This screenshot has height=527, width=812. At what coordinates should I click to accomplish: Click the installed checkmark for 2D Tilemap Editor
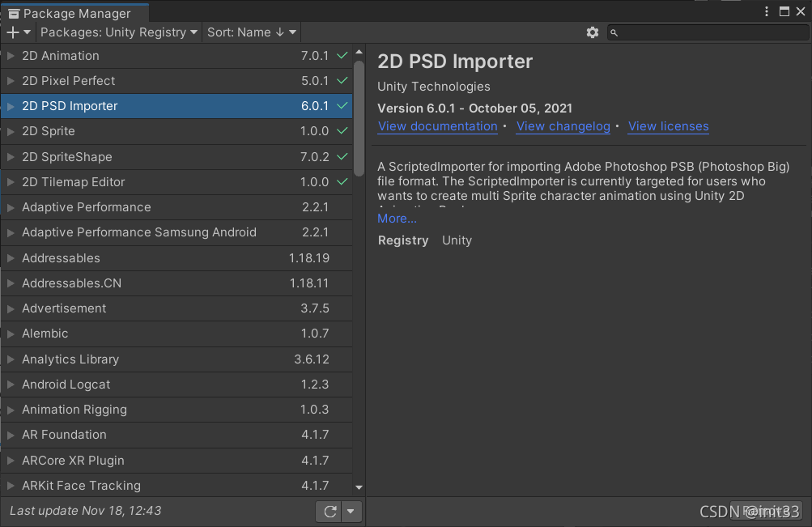pyautogui.click(x=342, y=181)
